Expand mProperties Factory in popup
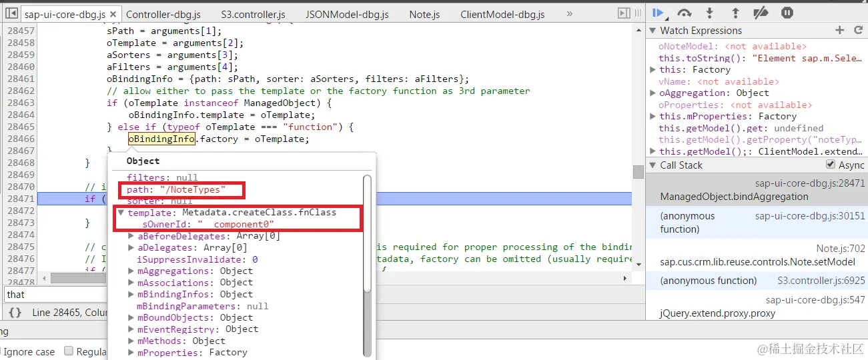 coord(131,353)
